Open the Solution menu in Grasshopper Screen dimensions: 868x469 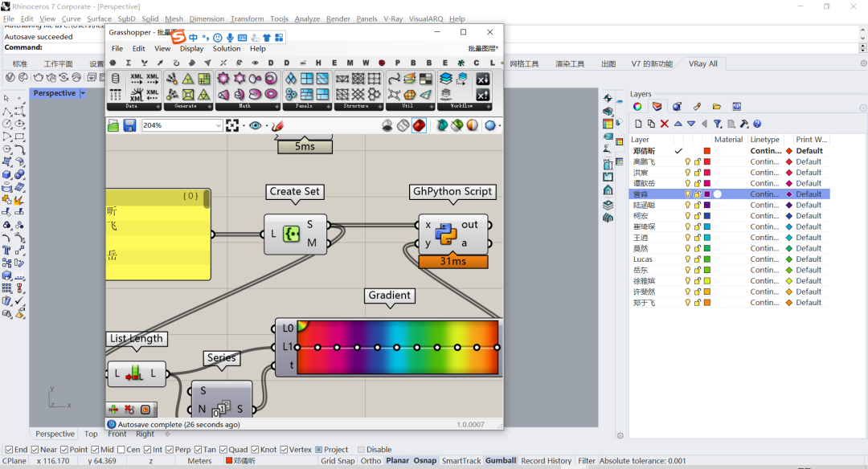(227, 48)
